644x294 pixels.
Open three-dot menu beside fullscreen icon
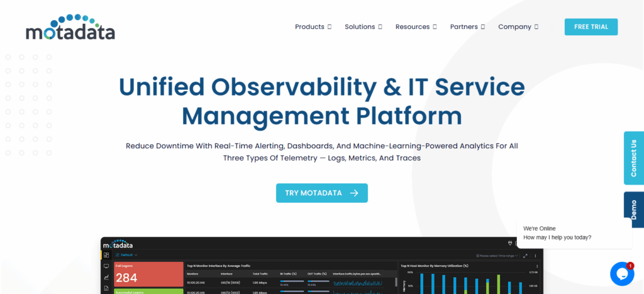[x=535, y=256]
